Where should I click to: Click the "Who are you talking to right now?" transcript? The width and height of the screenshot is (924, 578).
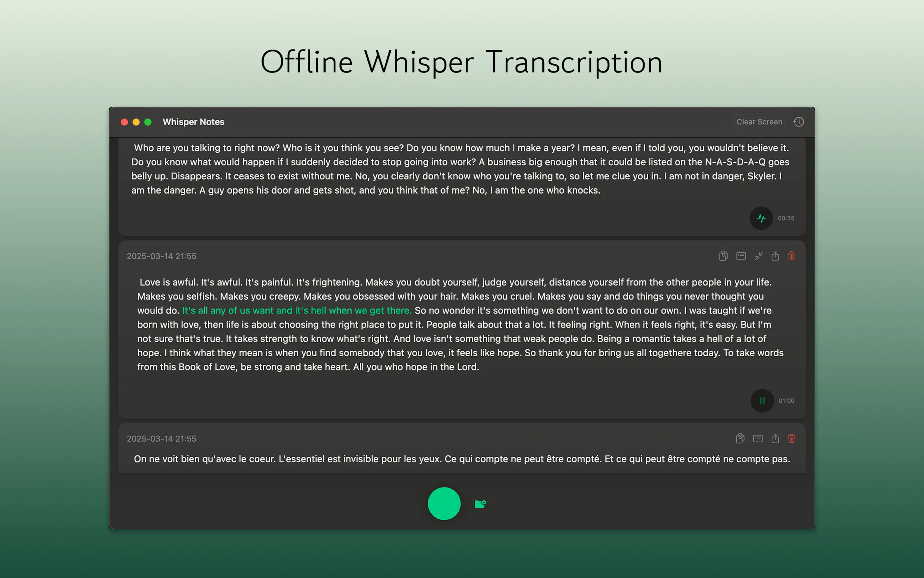pyautogui.click(x=460, y=169)
